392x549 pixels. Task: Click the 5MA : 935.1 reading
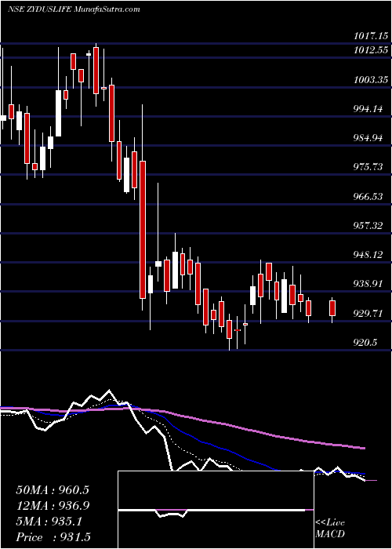49,522
